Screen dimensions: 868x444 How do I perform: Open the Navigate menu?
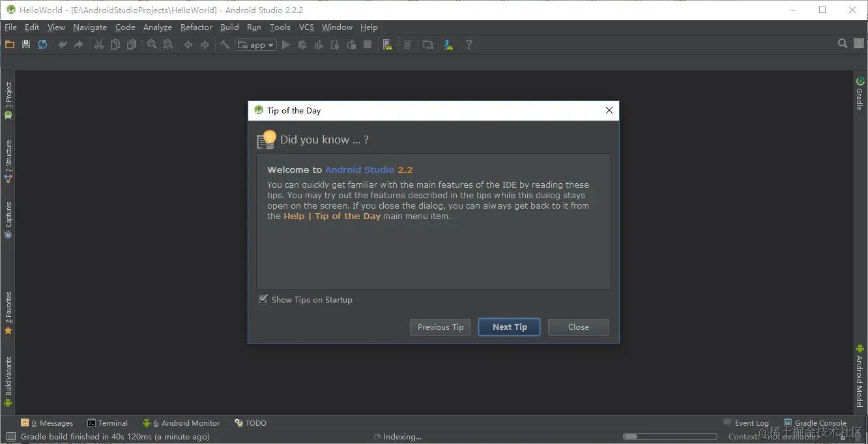tap(90, 27)
